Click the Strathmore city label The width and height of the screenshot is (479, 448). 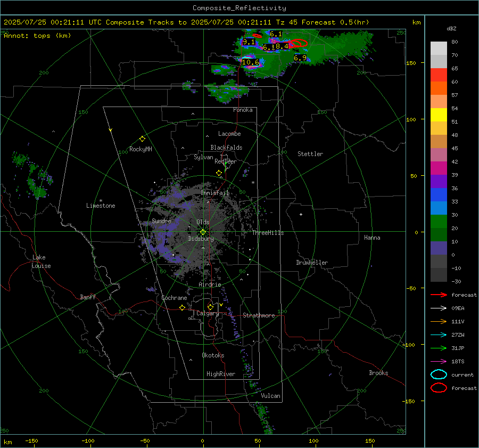tap(259, 315)
